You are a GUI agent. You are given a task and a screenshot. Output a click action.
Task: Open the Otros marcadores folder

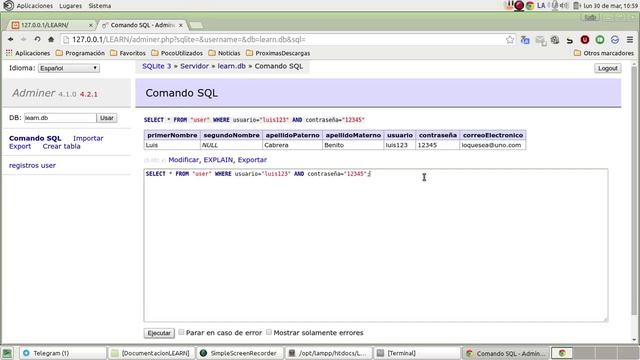point(604,53)
